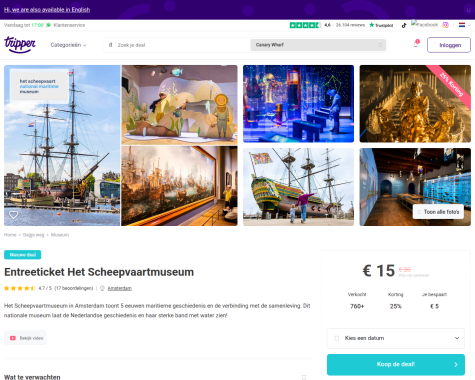Click the 25% Korting value
Image resolution: width=475 pixels, height=380 pixels.
click(x=396, y=306)
